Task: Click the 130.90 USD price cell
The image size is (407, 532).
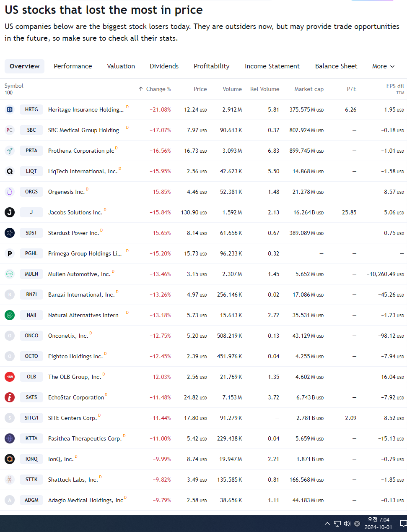Action: point(194,212)
